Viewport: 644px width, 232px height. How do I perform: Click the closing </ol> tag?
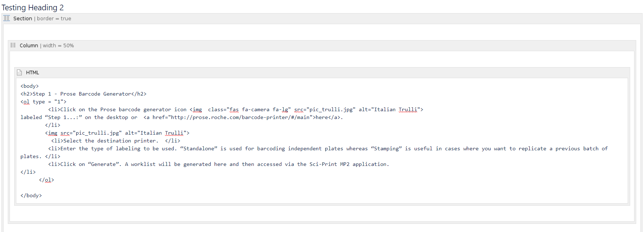47,180
